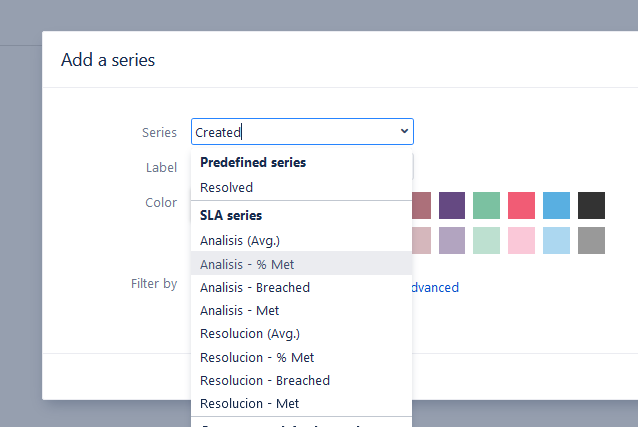Open the Advanced filter link

click(x=435, y=288)
